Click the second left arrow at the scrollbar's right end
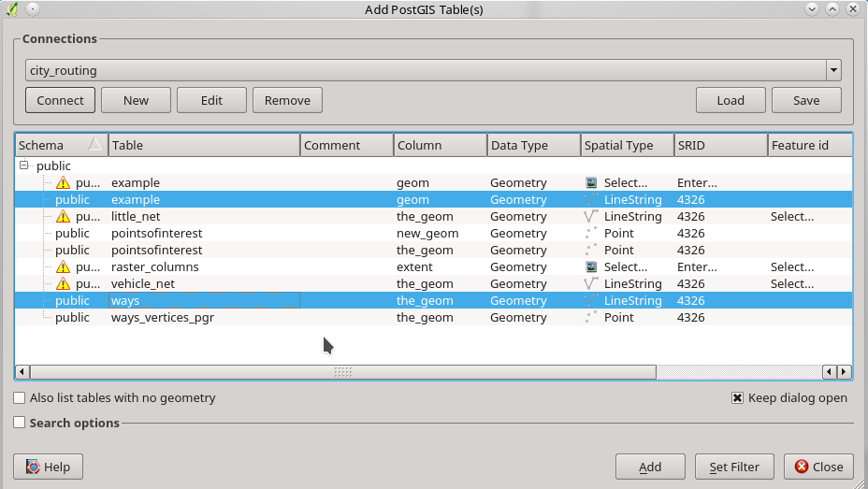Image resolution: width=868 pixels, height=489 pixels. click(830, 372)
